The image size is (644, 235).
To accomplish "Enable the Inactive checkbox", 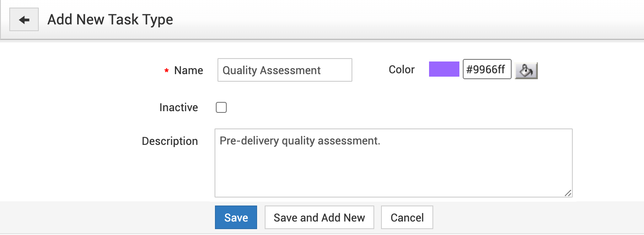I will [221, 108].
